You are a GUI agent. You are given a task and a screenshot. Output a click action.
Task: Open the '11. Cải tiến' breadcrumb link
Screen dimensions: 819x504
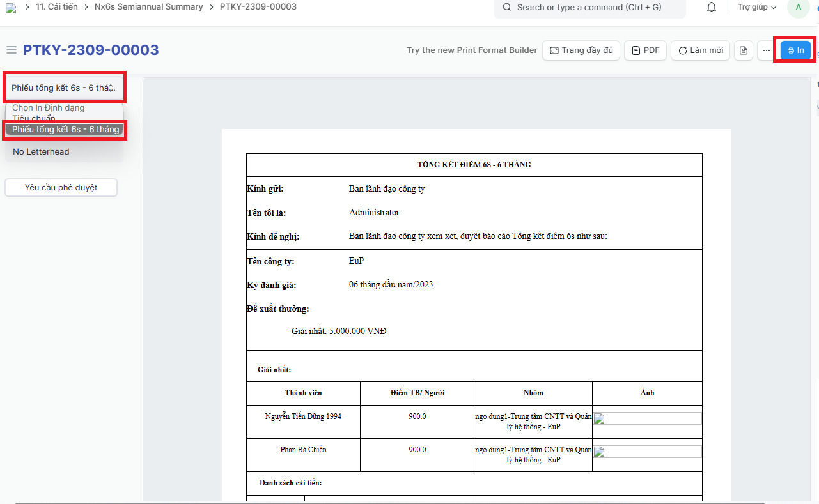click(58, 7)
